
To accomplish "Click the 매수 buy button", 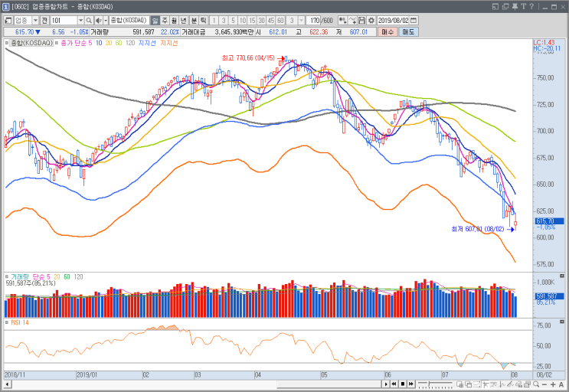I will click(388, 32).
